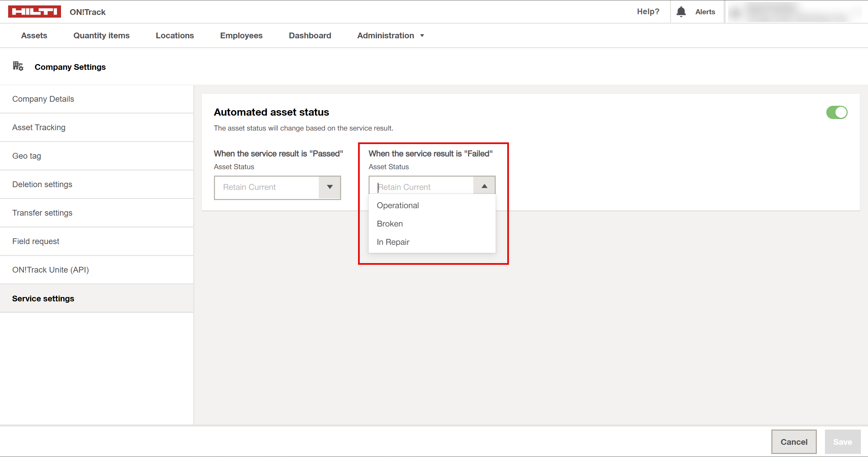
Task: Expand the Passed asset status dropdown arrow
Action: [x=330, y=187]
